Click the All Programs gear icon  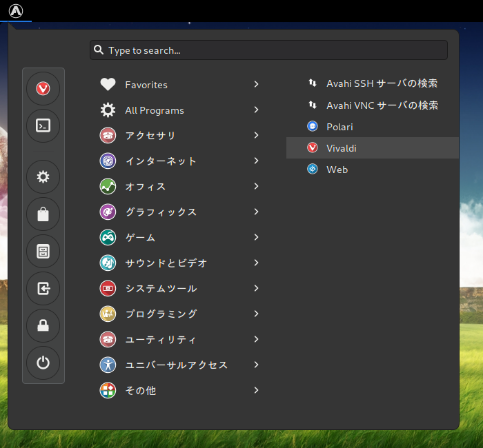coord(108,110)
